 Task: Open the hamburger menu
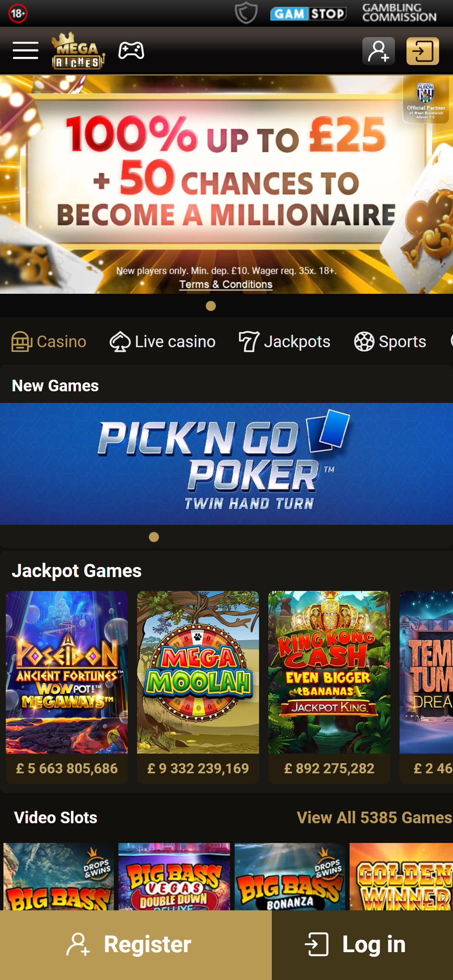coord(25,51)
